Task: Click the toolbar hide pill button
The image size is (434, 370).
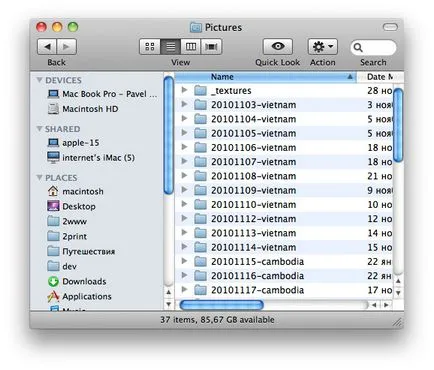Action: 390,27
